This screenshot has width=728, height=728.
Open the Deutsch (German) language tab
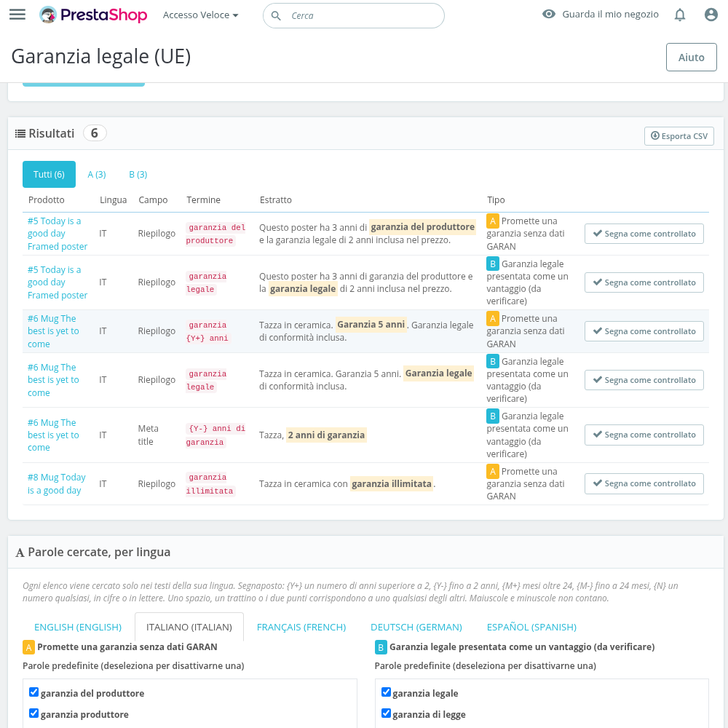(x=416, y=628)
